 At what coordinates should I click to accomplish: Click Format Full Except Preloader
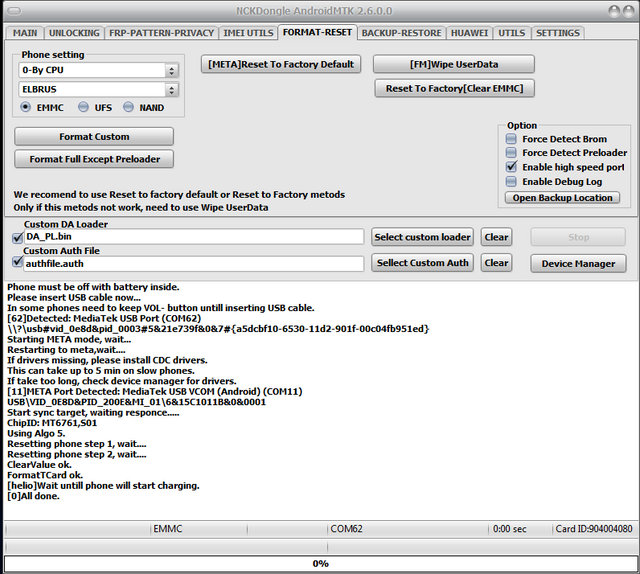click(x=94, y=159)
